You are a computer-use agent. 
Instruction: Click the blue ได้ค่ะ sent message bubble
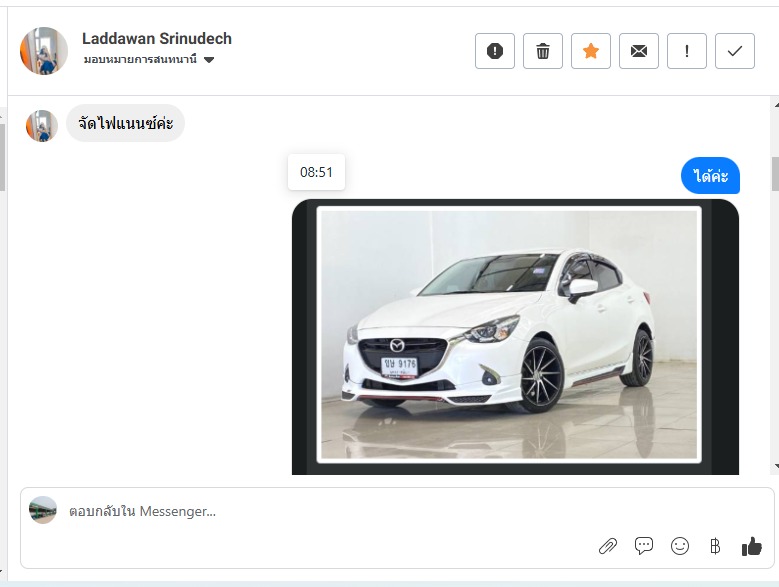pos(710,176)
